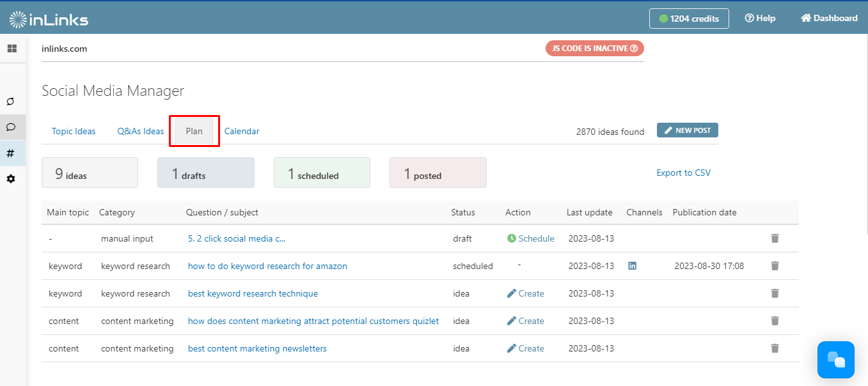Create post for 'best content marketing newsletters'
868x386 pixels.
[x=526, y=348]
